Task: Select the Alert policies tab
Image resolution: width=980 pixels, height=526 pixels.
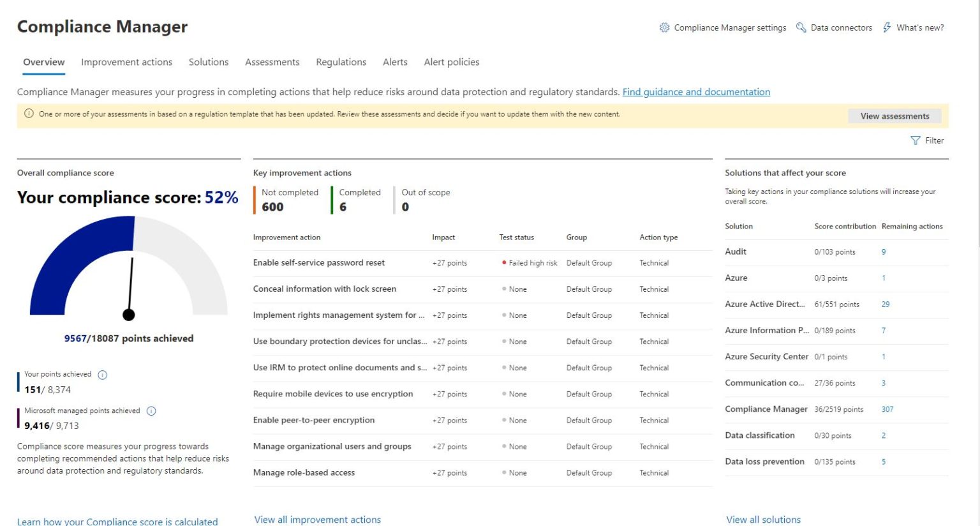Action: 452,62
